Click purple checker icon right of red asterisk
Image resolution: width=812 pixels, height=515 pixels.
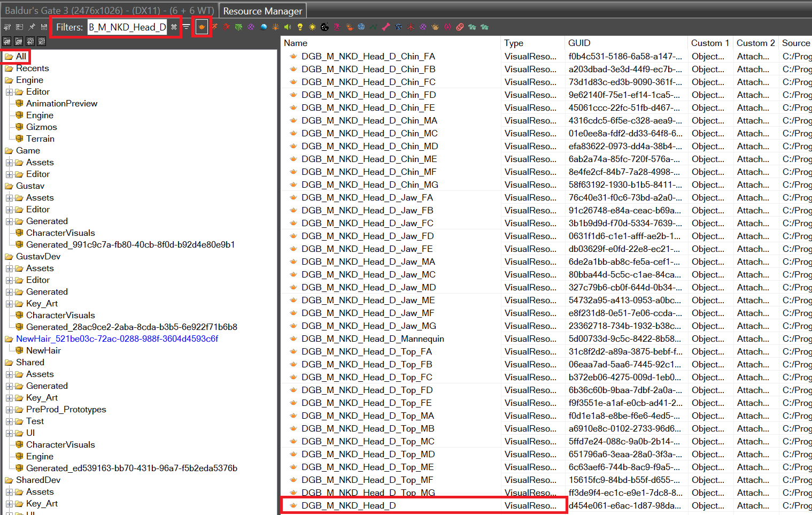pyautogui.click(x=423, y=27)
